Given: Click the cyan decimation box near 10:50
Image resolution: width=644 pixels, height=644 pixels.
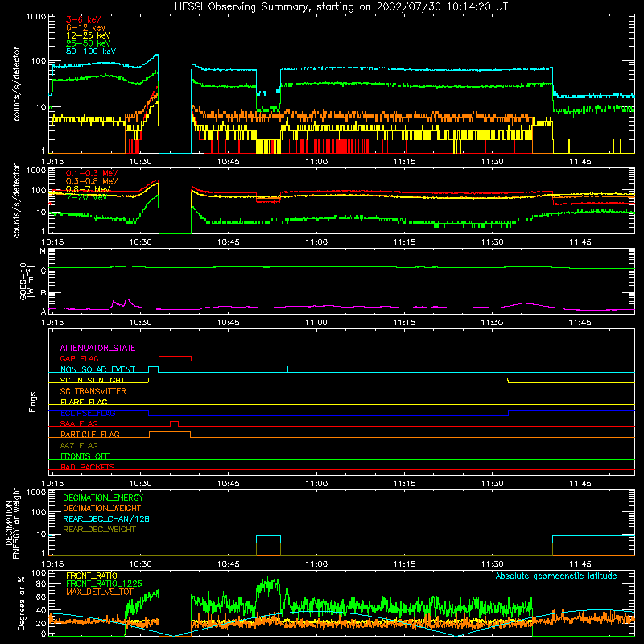Looking at the screenshot, I should coord(268,536).
